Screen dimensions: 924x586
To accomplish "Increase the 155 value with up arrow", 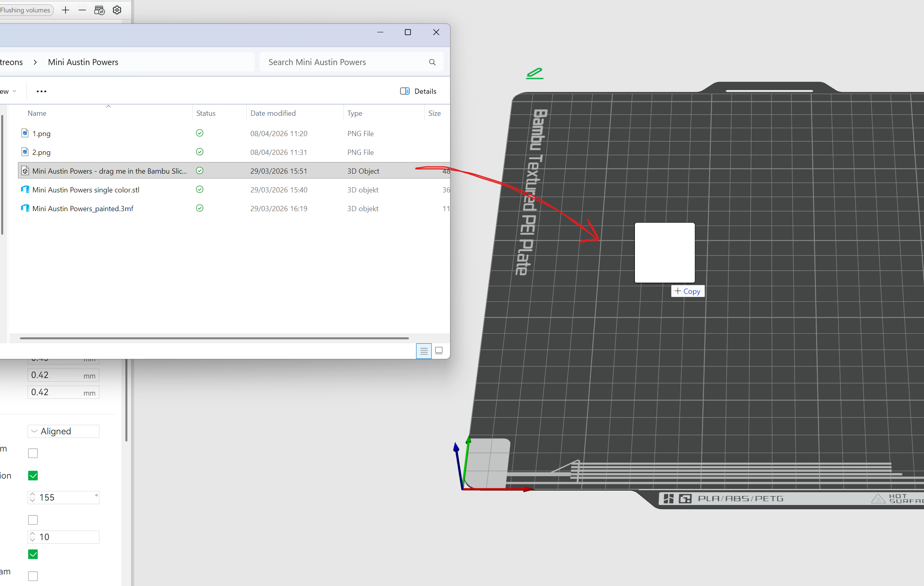I will click(x=32, y=495).
